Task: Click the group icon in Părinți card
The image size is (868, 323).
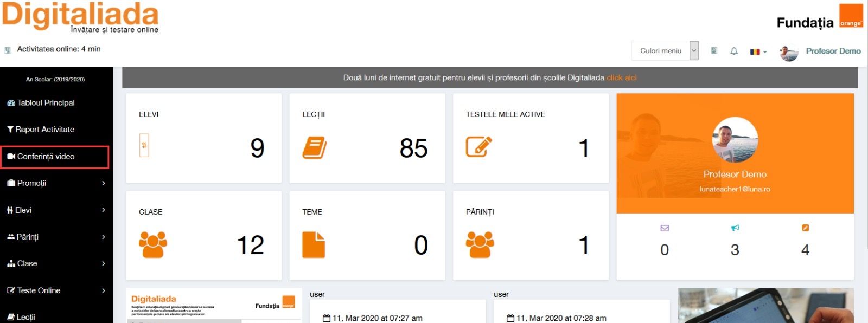Action: click(x=480, y=244)
